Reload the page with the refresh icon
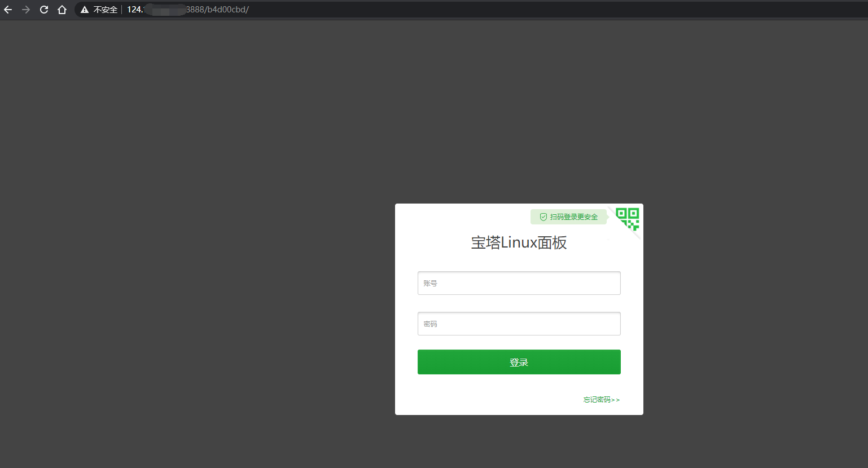This screenshot has width=868, height=468. pyautogui.click(x=44, y=10)
